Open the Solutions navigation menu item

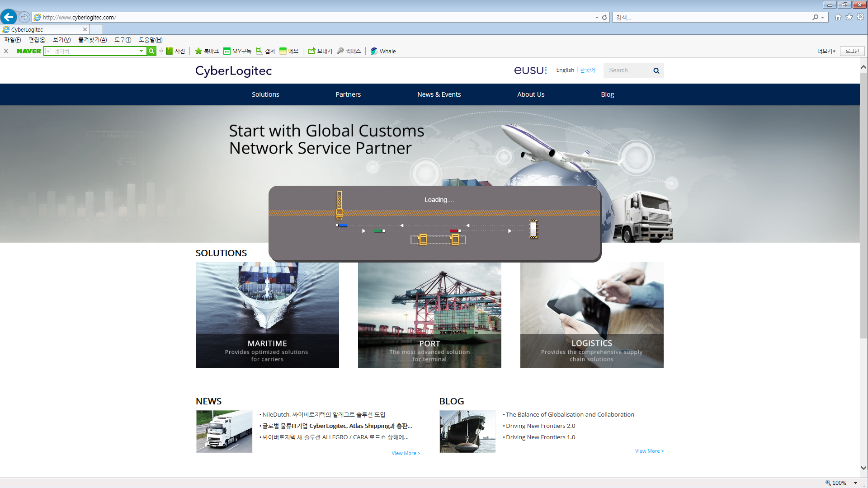[x=265, y=94]
